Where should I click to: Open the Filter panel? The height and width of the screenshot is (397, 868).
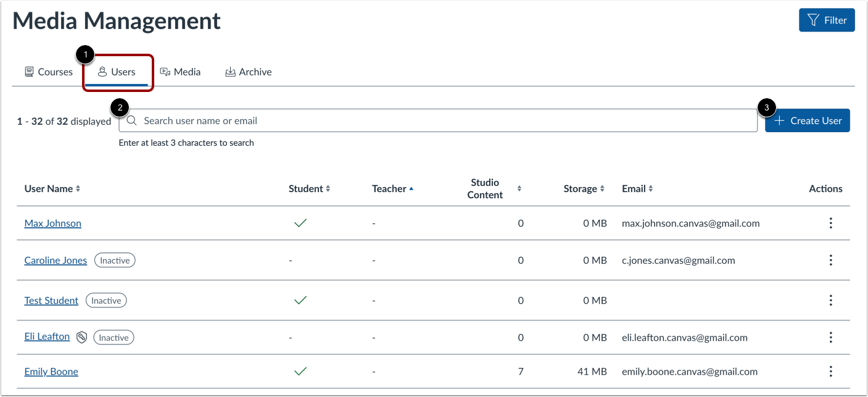coord(827,20)
